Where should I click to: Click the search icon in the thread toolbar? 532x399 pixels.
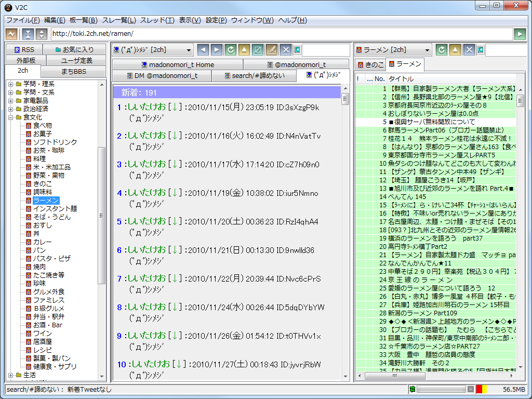pos(297,50)
